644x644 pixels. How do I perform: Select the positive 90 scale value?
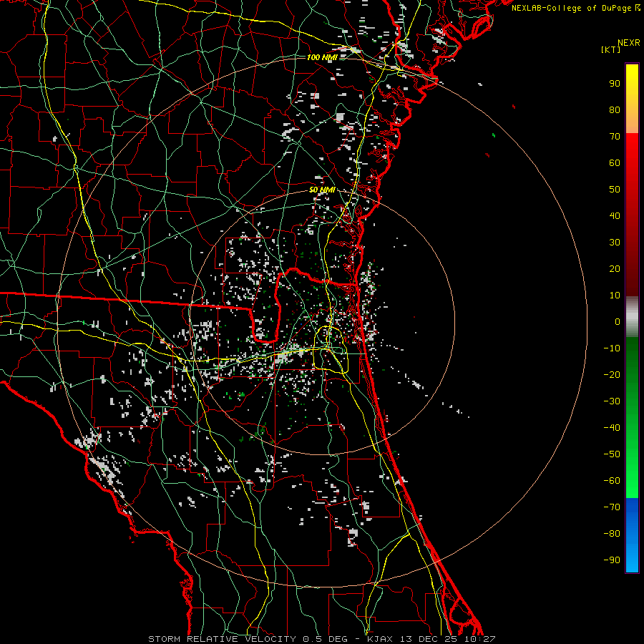[615, 84]
